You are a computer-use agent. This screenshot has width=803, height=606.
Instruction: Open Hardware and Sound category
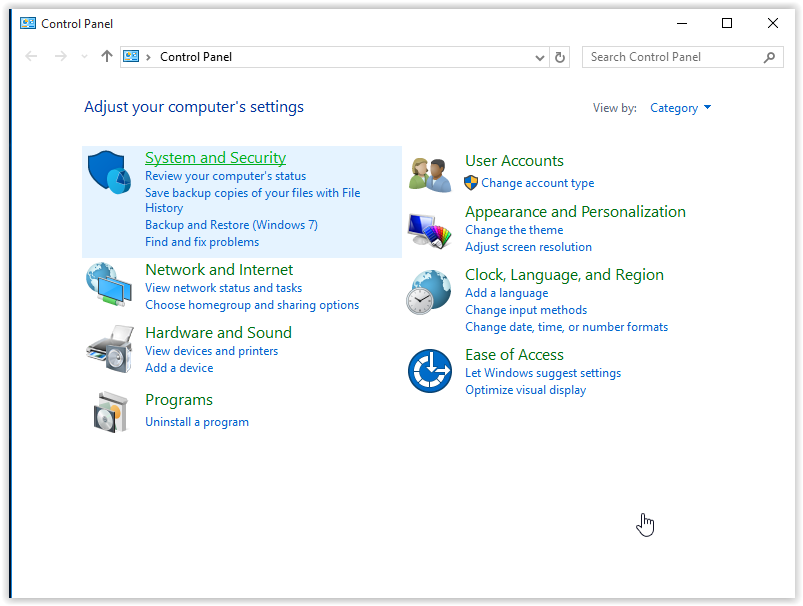pos(219,332)
